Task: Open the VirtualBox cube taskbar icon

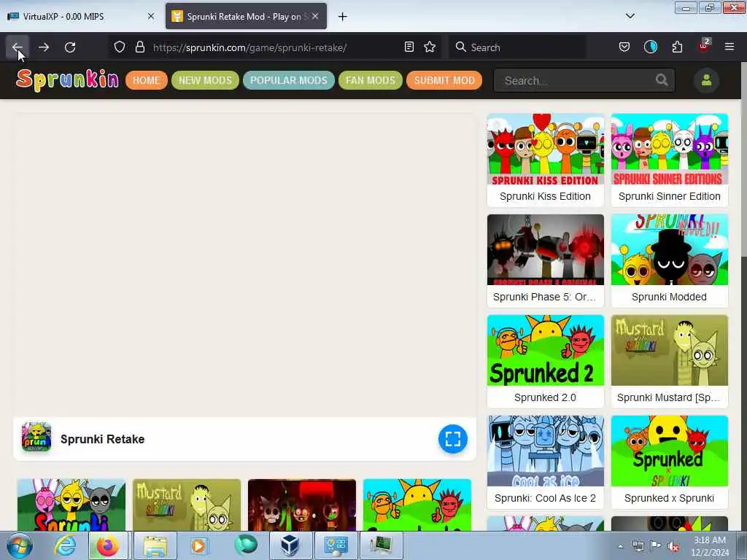Action: [x=289, y=545]
